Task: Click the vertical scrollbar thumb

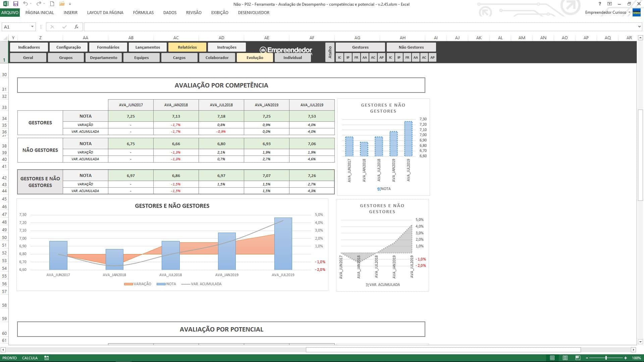Action: [640, 155]
